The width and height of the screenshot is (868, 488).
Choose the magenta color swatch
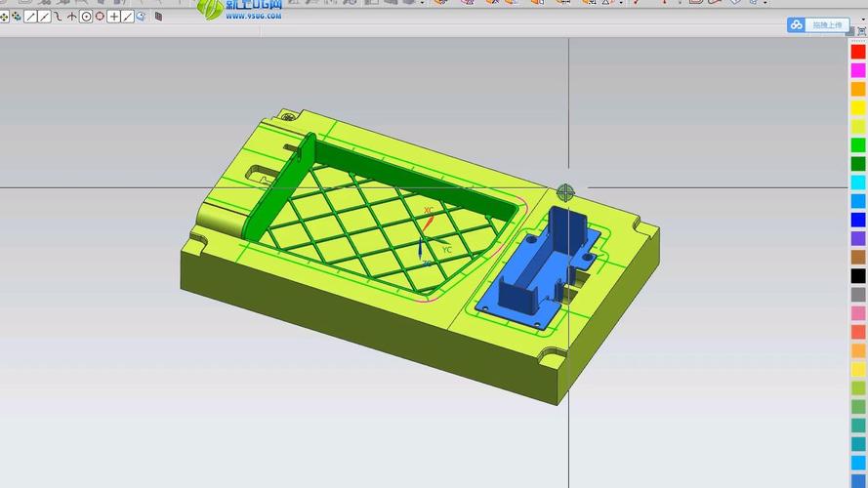pyautogui.click(x=858, y=70)
